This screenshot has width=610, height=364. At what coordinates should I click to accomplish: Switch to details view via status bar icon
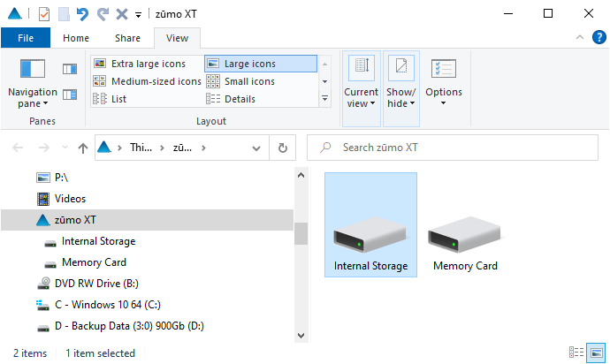[x=576, y=353]
